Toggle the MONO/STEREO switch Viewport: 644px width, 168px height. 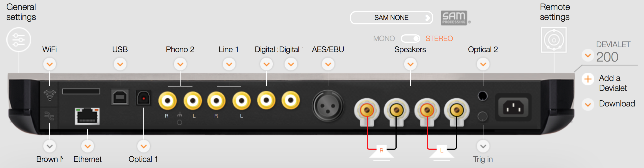click(x=410, y=39)
